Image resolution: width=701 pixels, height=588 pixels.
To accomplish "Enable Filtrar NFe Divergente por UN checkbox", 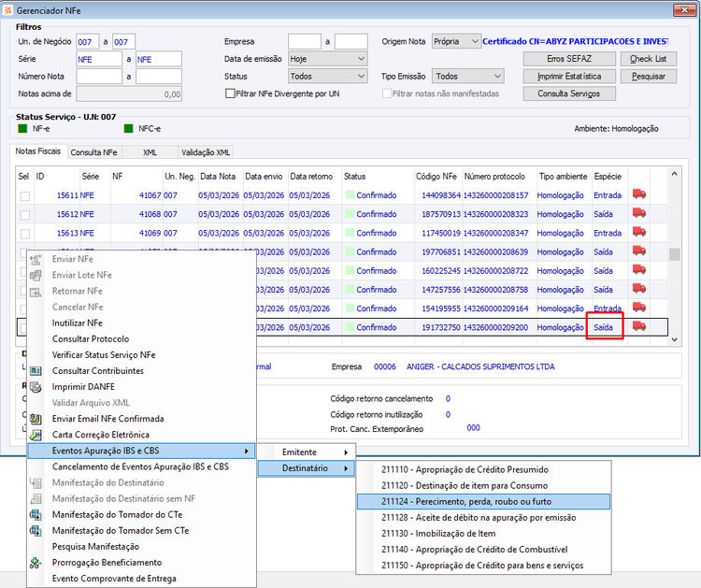I will point(230,93).
